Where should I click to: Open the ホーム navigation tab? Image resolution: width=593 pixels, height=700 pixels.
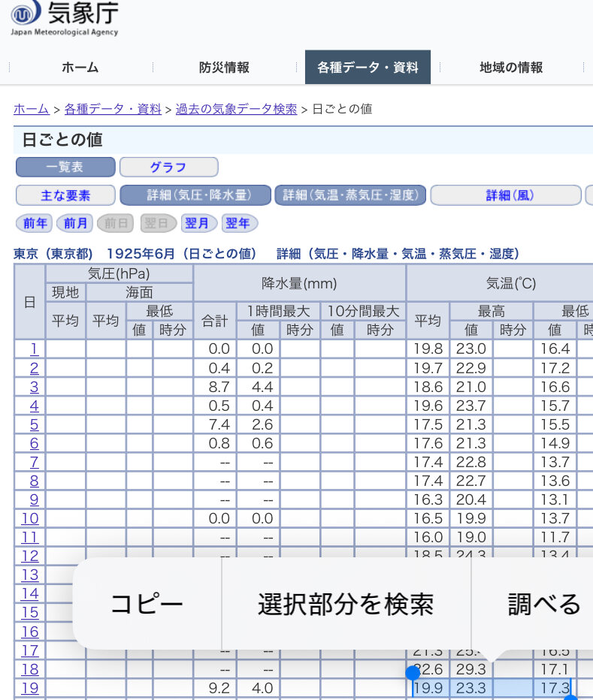coord(80,68)
